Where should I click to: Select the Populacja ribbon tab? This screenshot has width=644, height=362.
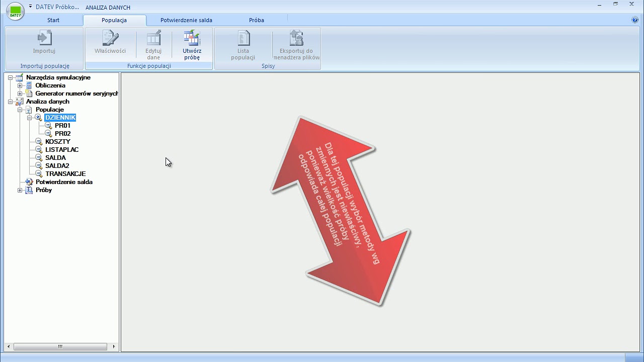tap(114, 20)
